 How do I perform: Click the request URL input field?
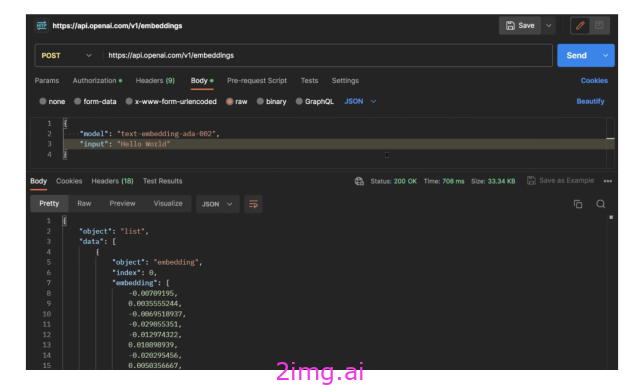[328, 56]
